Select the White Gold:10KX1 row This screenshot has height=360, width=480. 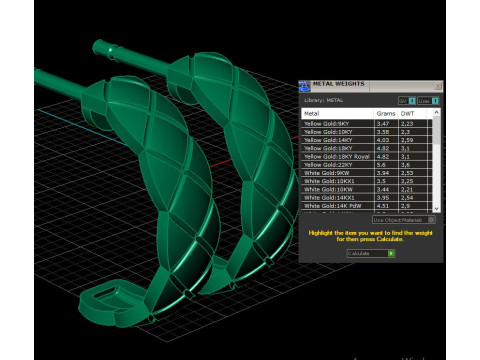[367, 181]
